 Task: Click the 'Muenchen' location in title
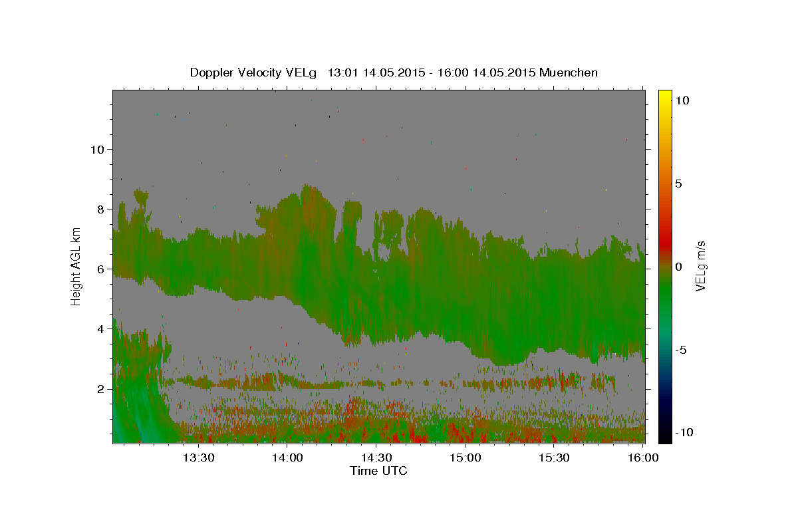point(569,72)
